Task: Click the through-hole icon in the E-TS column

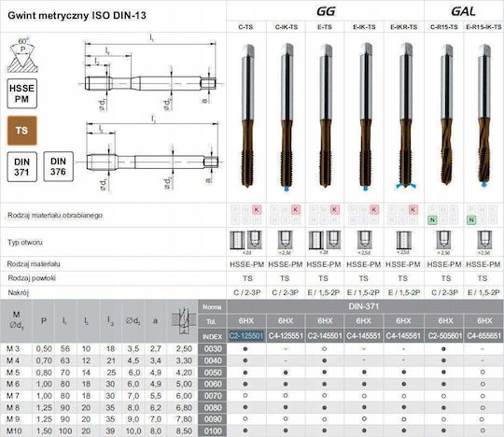Action: 316,241
